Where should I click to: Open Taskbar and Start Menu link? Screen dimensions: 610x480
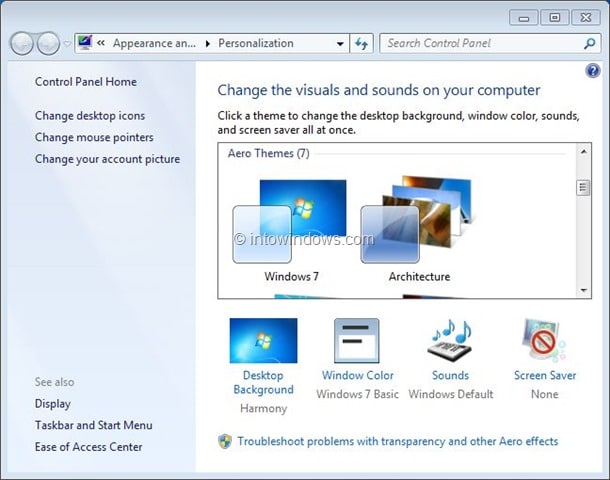pos(93,425)
